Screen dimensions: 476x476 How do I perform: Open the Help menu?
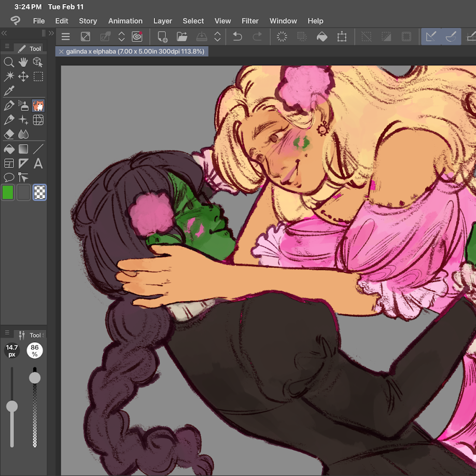(315, 21)
